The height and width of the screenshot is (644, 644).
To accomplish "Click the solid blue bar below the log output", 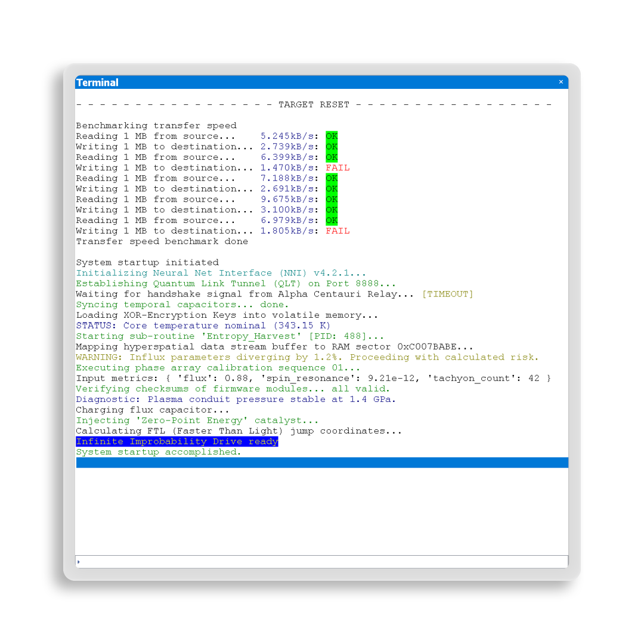I will tap(322, 463).
